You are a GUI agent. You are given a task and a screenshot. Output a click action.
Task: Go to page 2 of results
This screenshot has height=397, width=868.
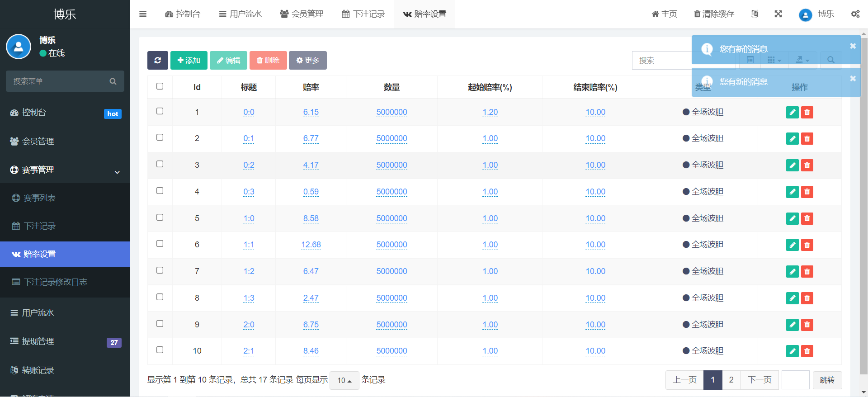tap(731, 380)
